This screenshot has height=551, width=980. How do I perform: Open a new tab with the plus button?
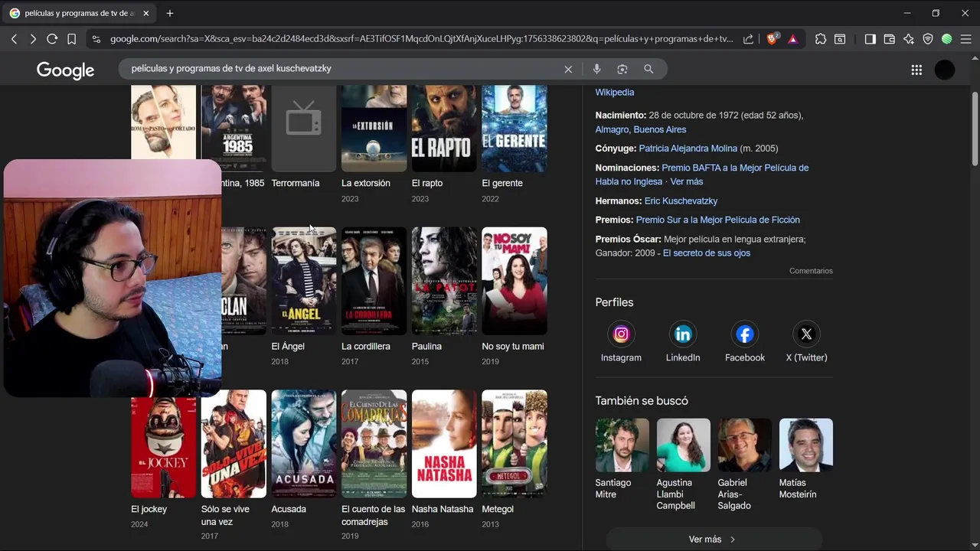pos(170,13)
